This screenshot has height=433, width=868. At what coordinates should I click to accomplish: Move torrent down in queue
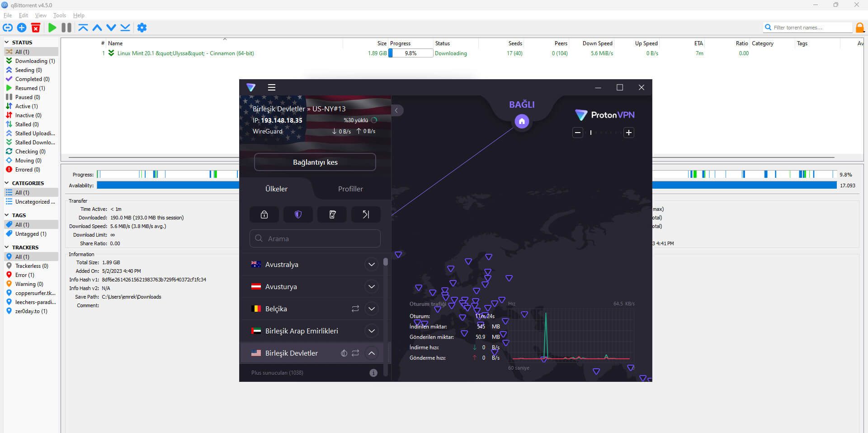(x=111, y=28)
